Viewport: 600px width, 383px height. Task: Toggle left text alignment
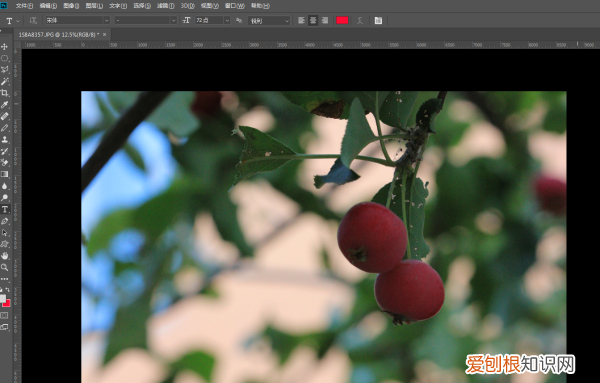click(x=301, y=20)
